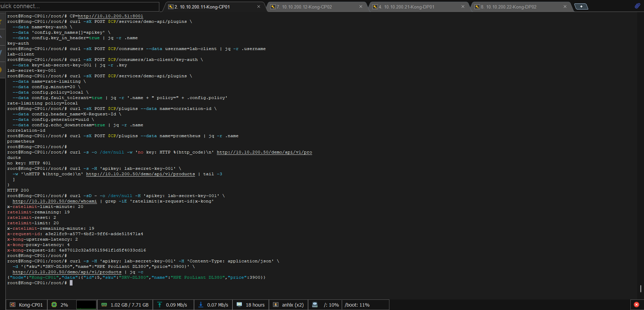Click the '/boot: 11%' disk usage
644x310 pixels.
357,305
